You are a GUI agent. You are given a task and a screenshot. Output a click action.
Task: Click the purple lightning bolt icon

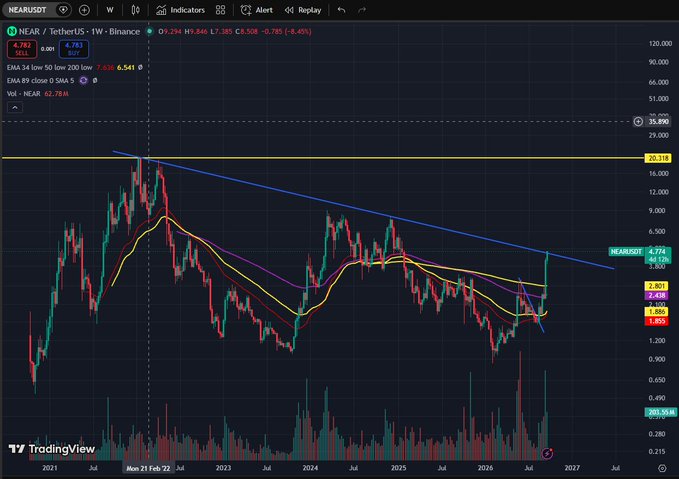(x=547, y=453)
